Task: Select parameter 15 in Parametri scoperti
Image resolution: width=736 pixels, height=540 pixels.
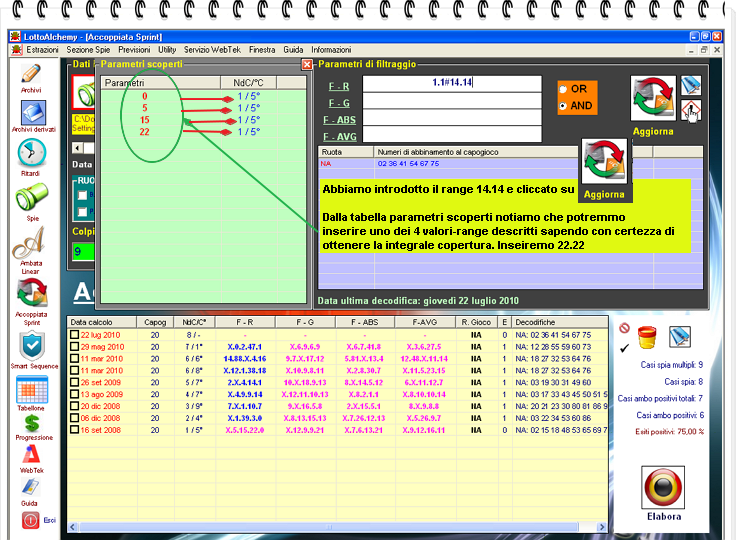Action: 145,120
